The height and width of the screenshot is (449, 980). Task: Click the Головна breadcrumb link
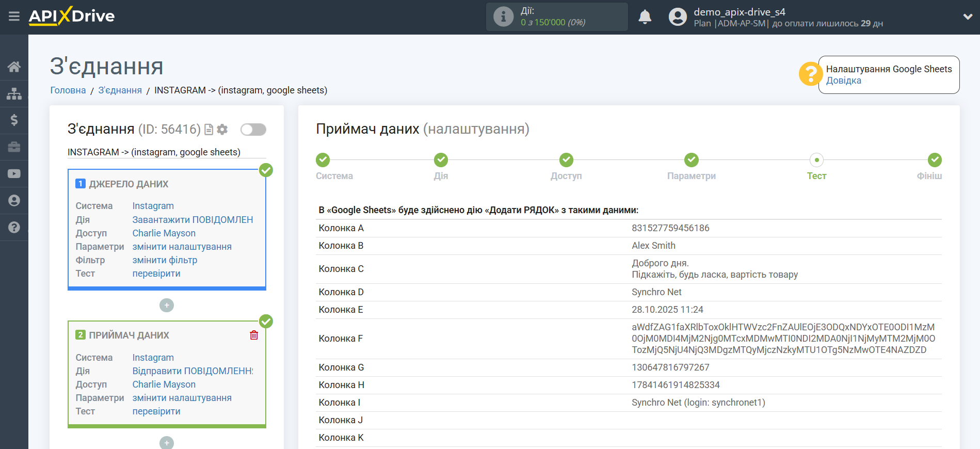[x=68, y=90]
